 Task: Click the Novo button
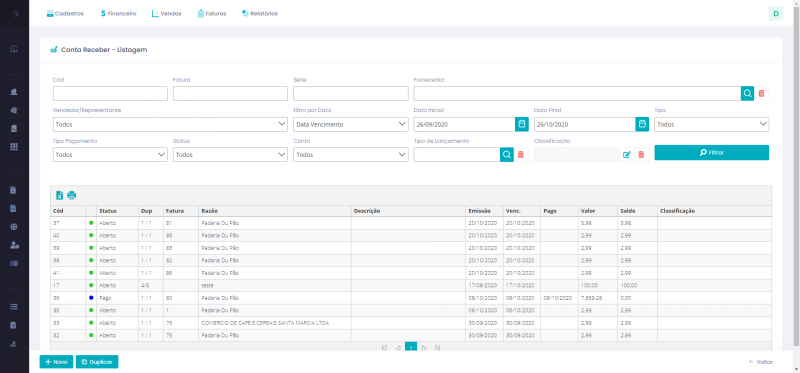(57, 362)
